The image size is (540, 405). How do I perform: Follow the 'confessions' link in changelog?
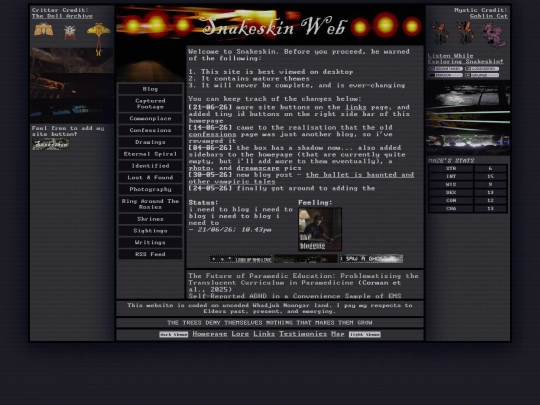pos(212,134)
